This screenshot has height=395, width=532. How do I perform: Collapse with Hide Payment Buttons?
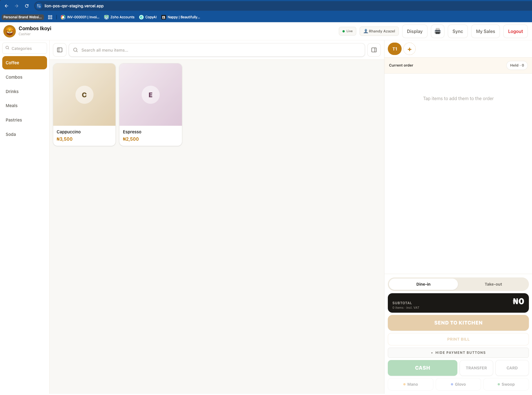tap(458, 353)
